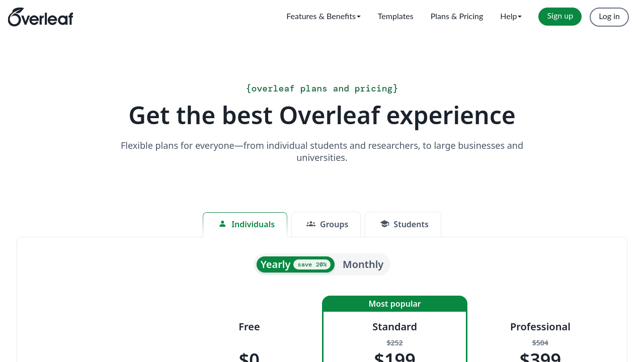Image resolution: width=644 pixels, height=362 pixels.
Task: Click the Sign up button
Action: tap(560, 17)
